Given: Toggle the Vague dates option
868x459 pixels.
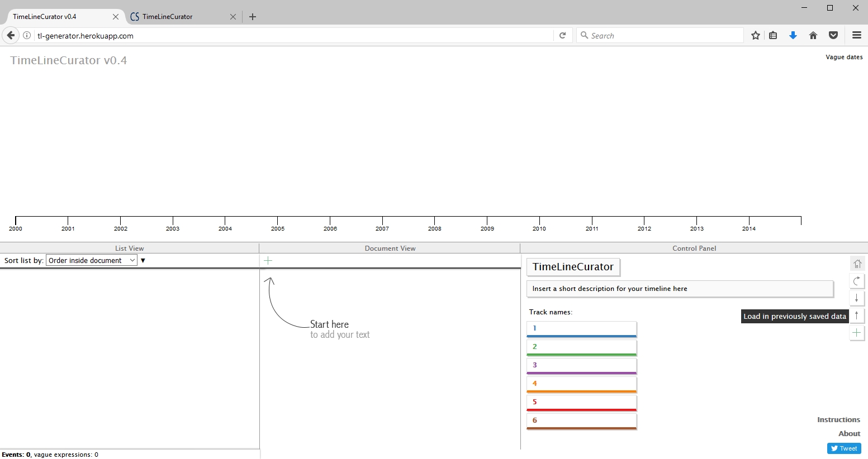Looking at the screenshot, I should pyautogui.click(x=843, y=57).
